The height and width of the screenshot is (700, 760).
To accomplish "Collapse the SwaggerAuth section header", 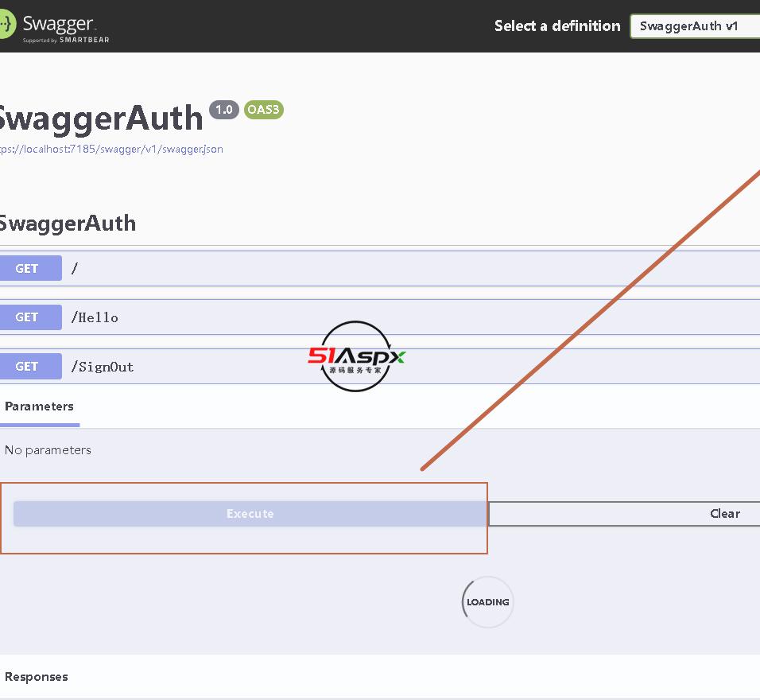I will (x=380, y=224).
